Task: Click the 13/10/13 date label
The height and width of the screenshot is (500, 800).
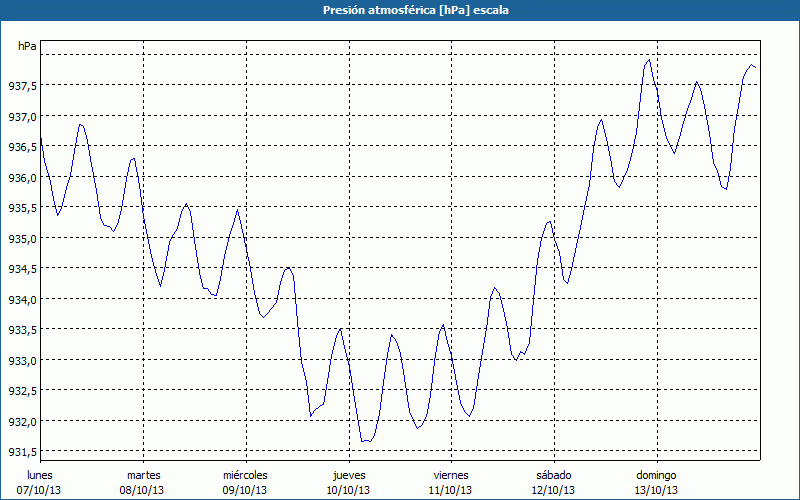Action: click(656, 490)
